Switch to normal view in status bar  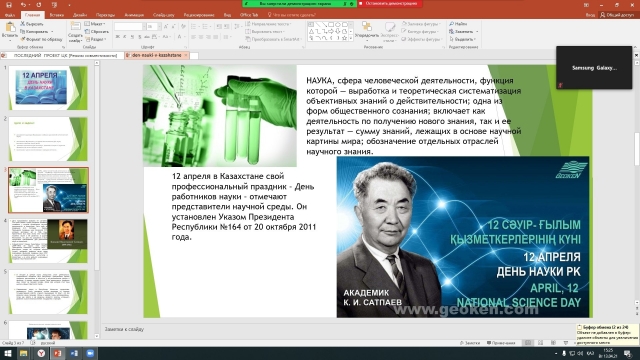pyautogui.click(x=528, y=343)
